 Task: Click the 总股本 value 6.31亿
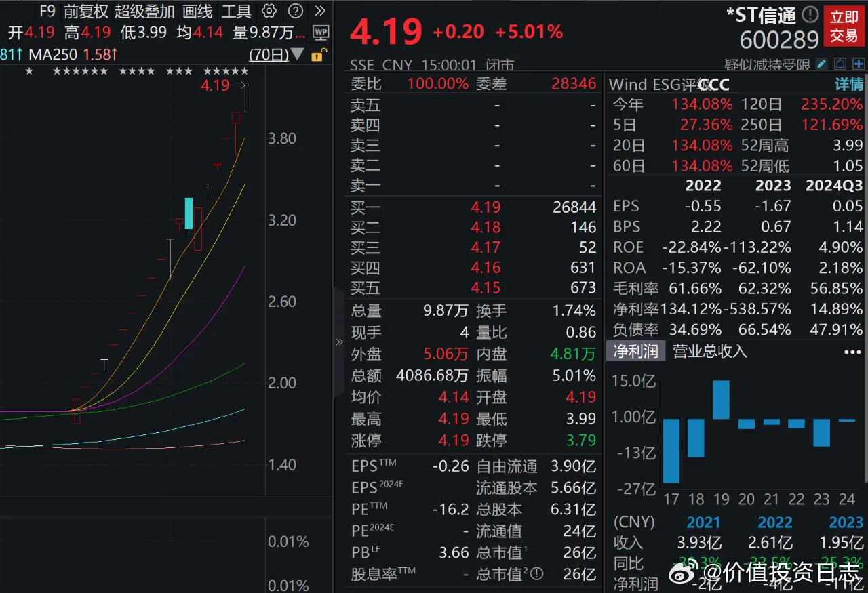pyautogui.click(x=574, y=510)
